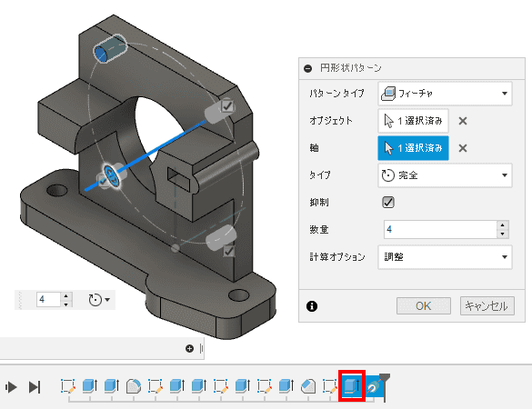Viewport: 532px width, 409px height.
Task: Click the fifth sketch icon in the timeline
Action: 329,386
